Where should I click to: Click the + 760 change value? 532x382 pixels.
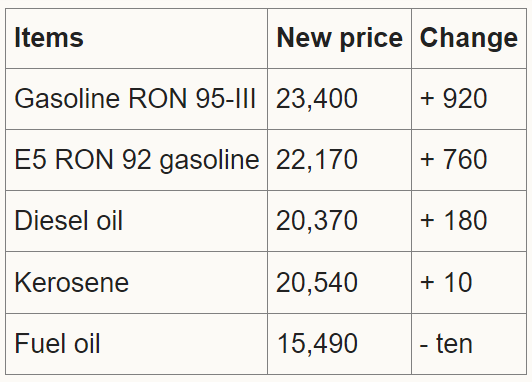click(454, 160)
